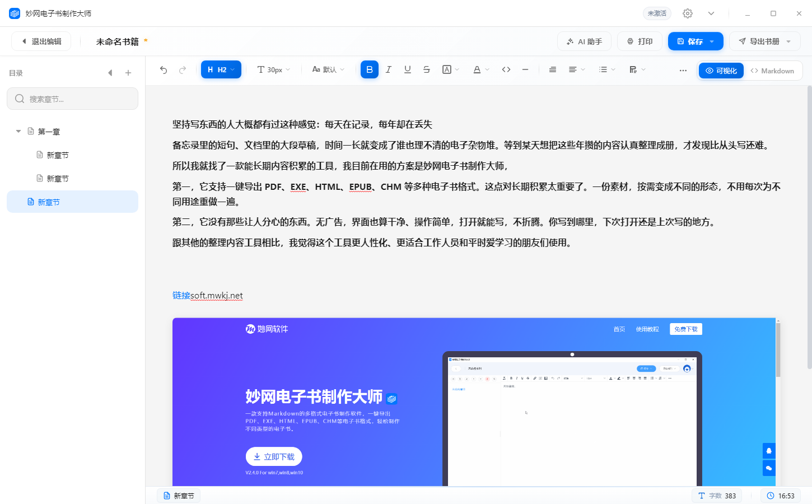Image resolution: width=812 pixels, height=504 pixels.
Task: Click the justify paragraph icon
Action: click(x=553, y=69)
